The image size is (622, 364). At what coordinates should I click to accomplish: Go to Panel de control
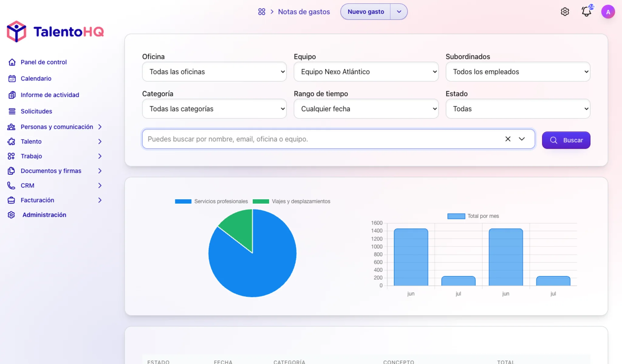pos(44,62)
